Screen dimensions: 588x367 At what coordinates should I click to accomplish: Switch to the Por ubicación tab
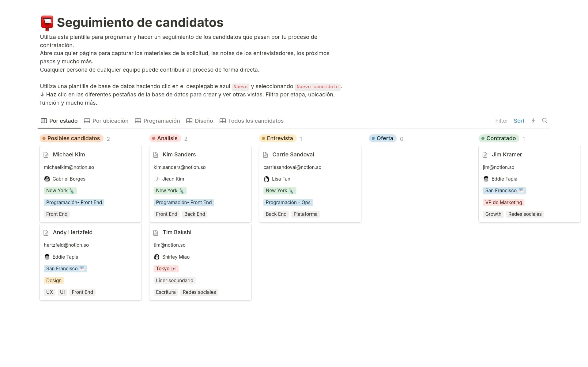coord(106,121)
